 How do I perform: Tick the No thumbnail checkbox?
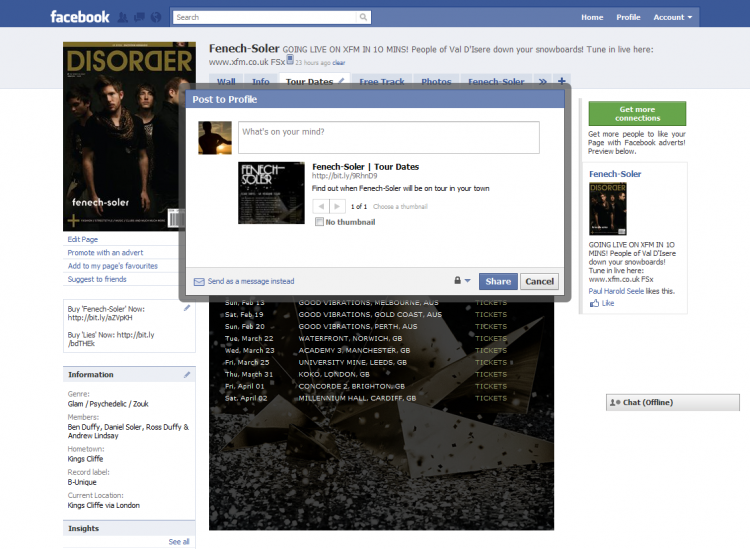pos(319,222)
